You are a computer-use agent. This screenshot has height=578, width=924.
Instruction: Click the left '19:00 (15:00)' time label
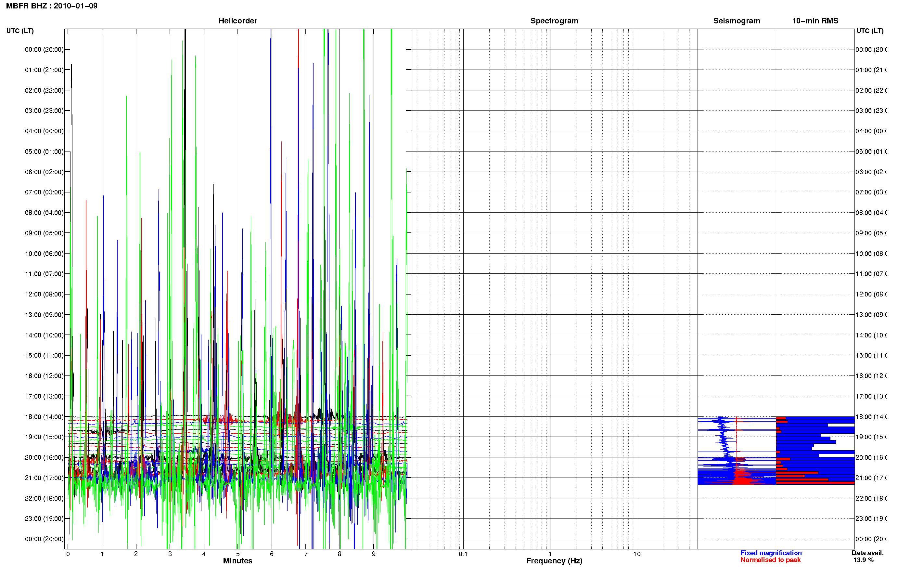pos(44,437)
